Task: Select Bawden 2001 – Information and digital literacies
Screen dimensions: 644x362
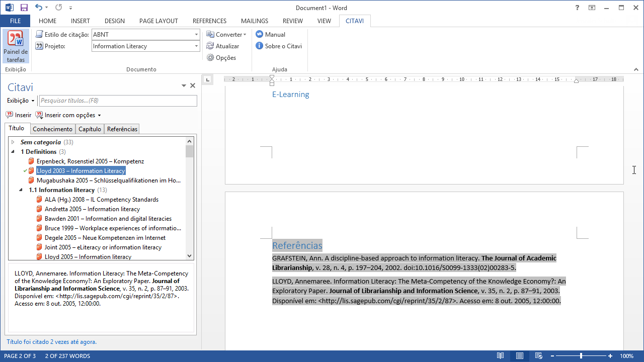Action: coord(108,219)
